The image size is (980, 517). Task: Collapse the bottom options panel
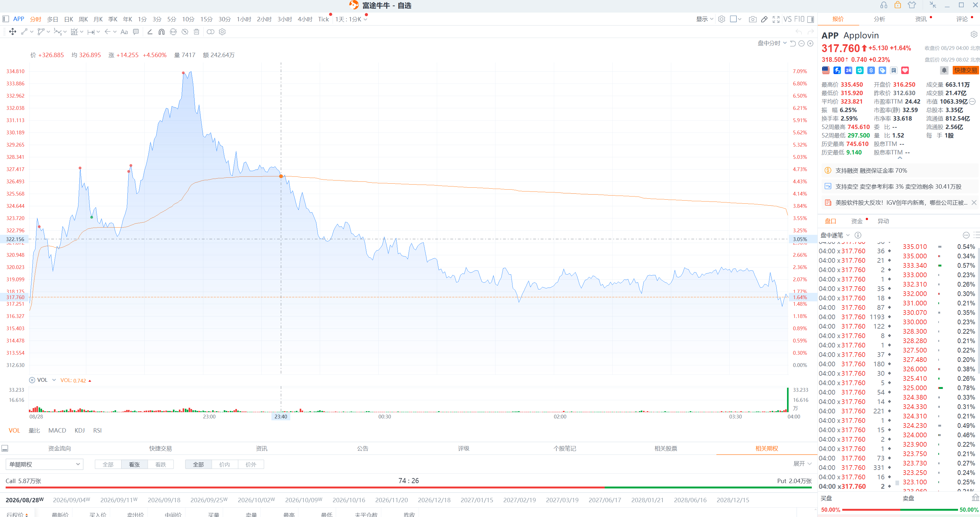(5, 449)
